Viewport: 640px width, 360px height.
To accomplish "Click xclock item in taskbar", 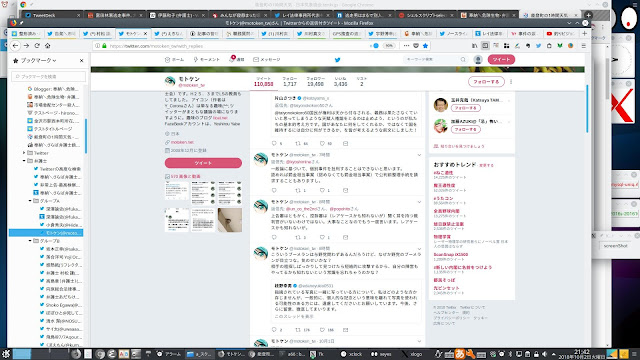I will (352, 354).
